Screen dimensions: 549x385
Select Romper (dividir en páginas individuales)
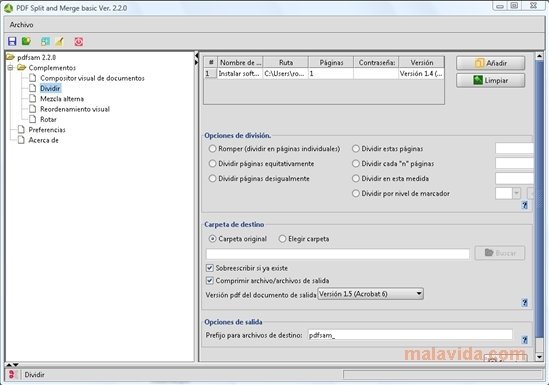[x=212, y=149]
